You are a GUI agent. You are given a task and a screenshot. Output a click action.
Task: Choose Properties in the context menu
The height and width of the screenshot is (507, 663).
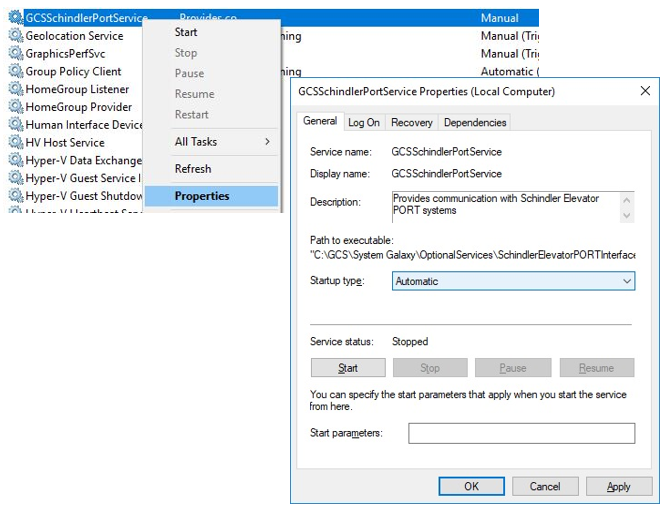(x=211, y=196)
